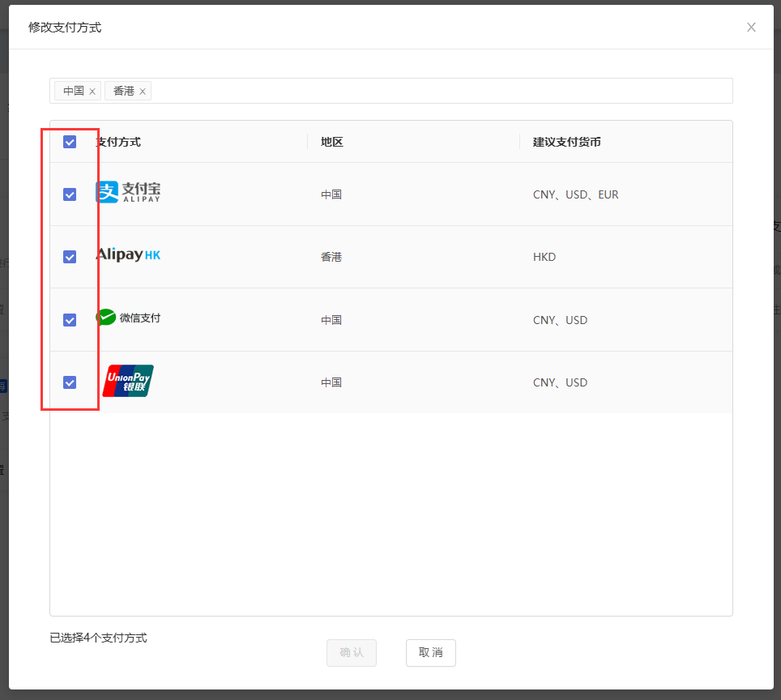This screenshot has width=781, height=700.
Task: Click the 确认 button
Action: point(352,652)
